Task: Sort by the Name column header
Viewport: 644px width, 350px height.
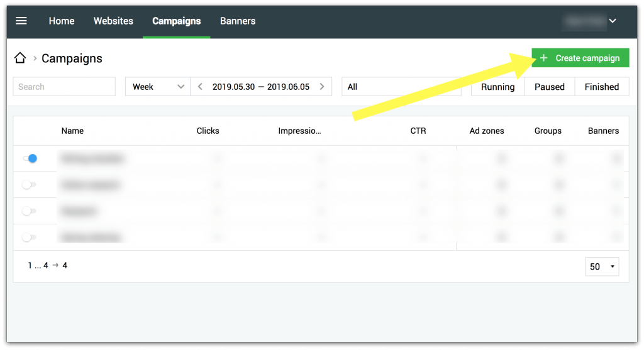Action: [x=73, y=131]
